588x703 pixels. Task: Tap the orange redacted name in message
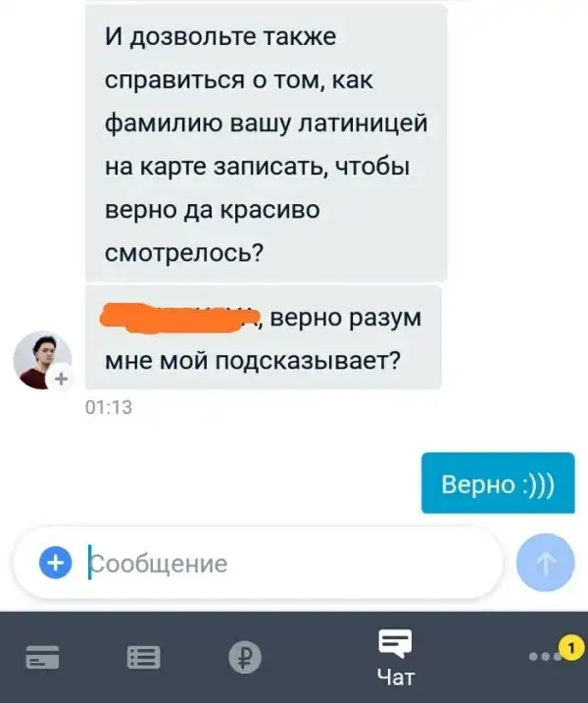(179, 319)
